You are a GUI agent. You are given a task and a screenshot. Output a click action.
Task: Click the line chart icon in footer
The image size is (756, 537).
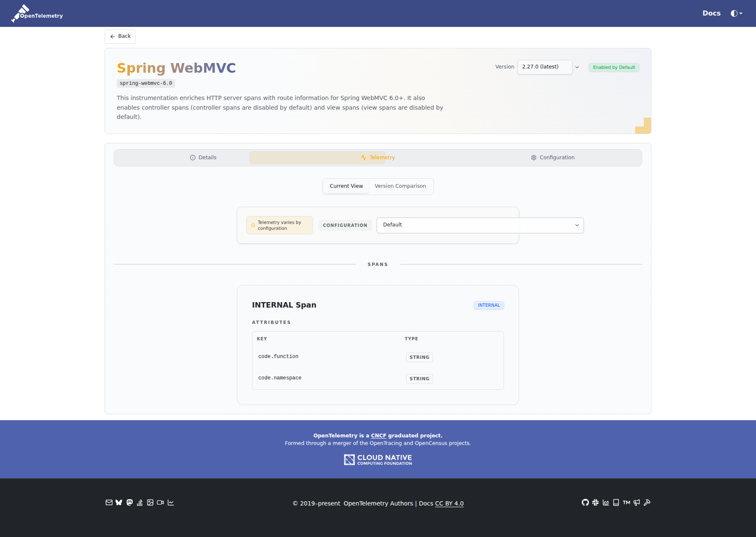click(171, 503)
